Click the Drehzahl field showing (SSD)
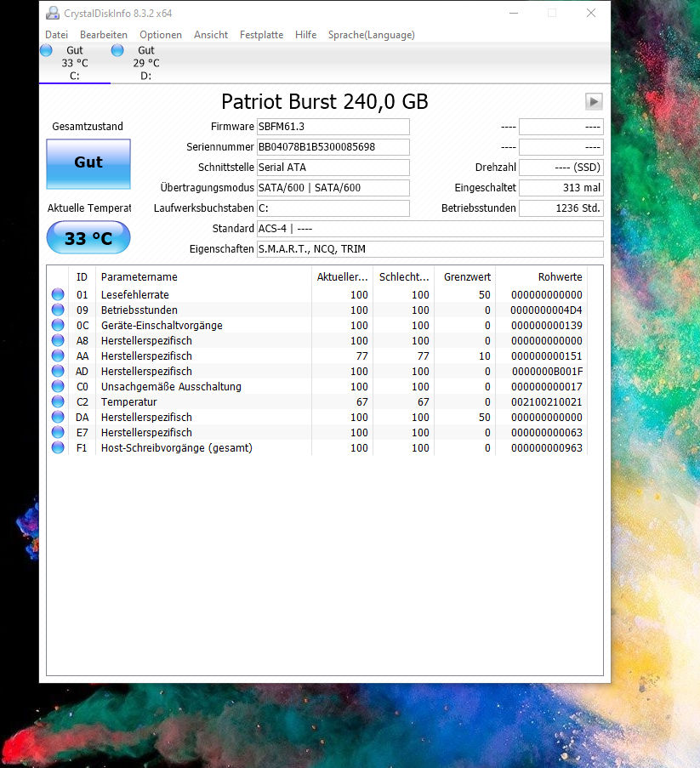 point(561,168)
